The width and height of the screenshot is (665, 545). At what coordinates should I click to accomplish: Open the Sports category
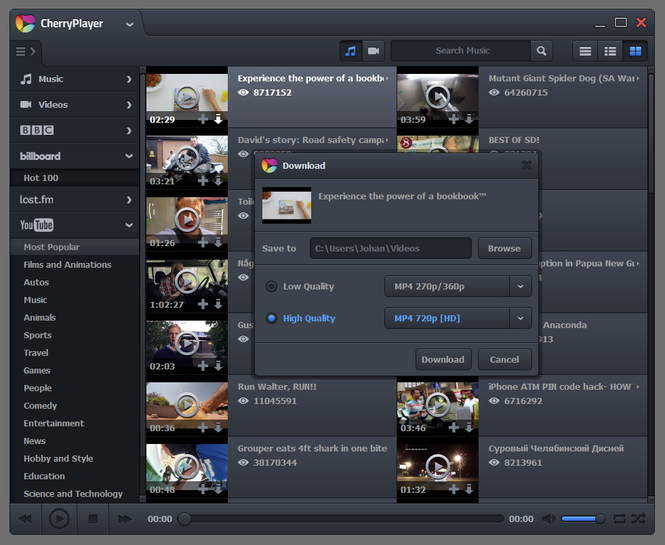(38, 335)
